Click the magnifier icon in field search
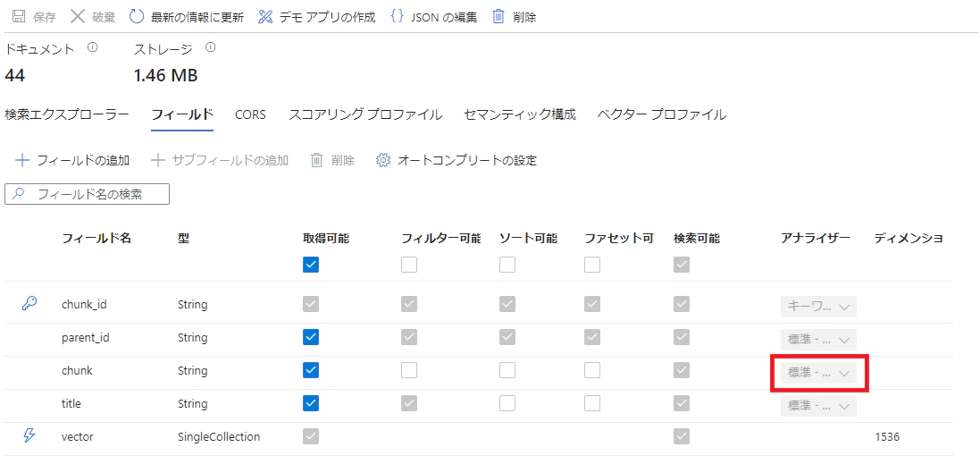 pyautogui.click(x=19, y=195)
